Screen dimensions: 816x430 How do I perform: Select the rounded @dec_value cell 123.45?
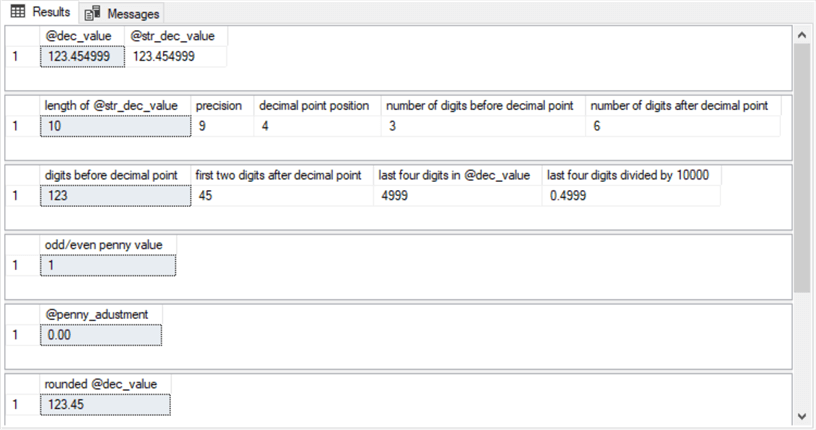[x=106, y=404]
